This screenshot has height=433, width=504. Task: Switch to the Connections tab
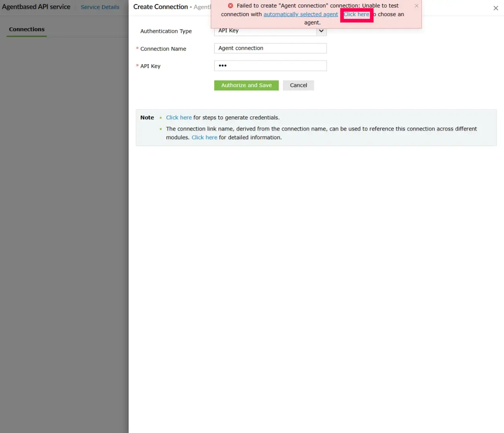[27, 29]
